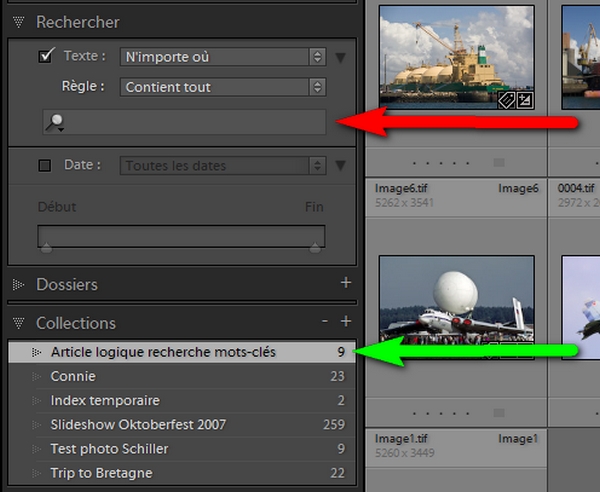Add a new collection with the plus icon
The height and width of the screenshot is (492, 600).
pos(346,322)
